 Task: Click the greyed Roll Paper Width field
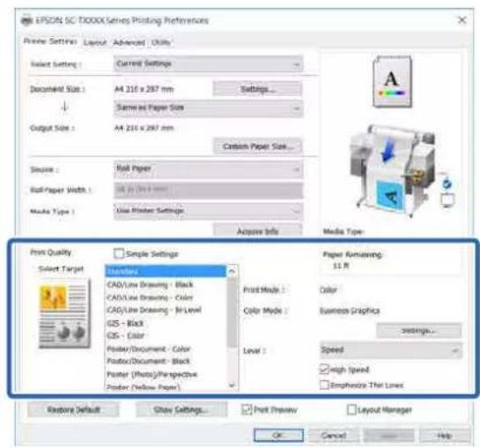(209, 190)
